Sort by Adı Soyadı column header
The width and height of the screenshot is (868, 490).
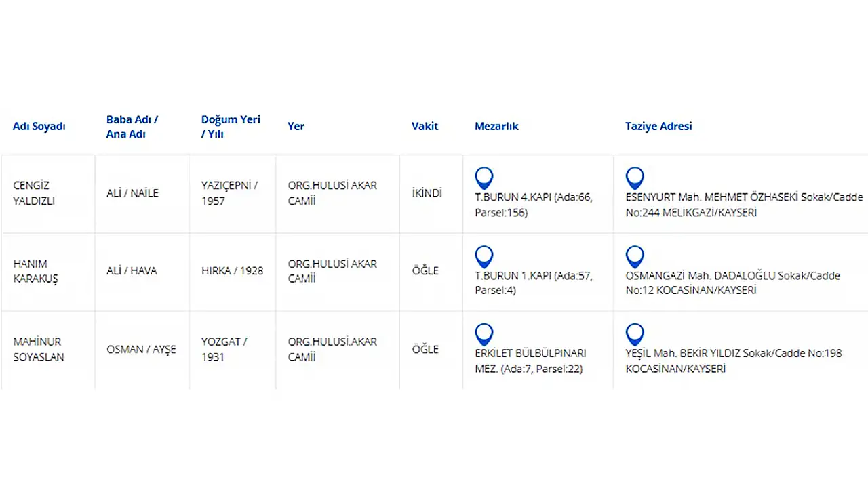(x=39, y=127)
